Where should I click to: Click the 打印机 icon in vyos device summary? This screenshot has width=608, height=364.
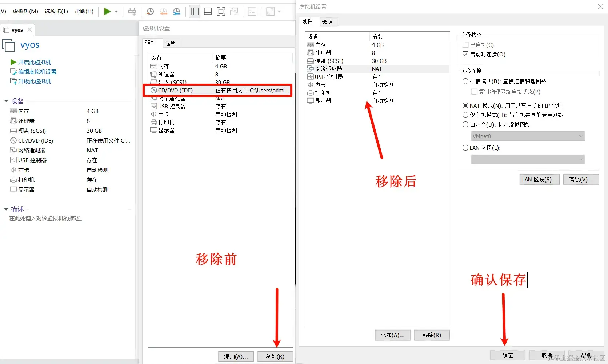13,180
